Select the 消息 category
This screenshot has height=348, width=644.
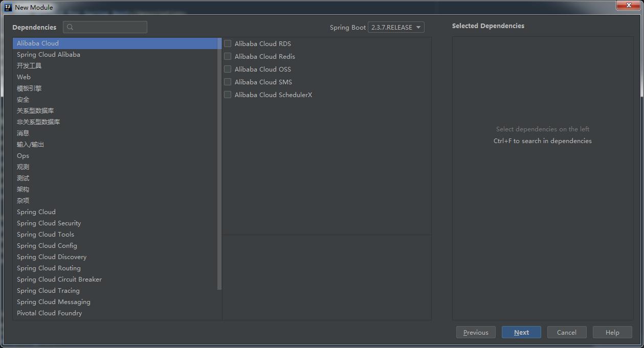click(x=115, y=133)
